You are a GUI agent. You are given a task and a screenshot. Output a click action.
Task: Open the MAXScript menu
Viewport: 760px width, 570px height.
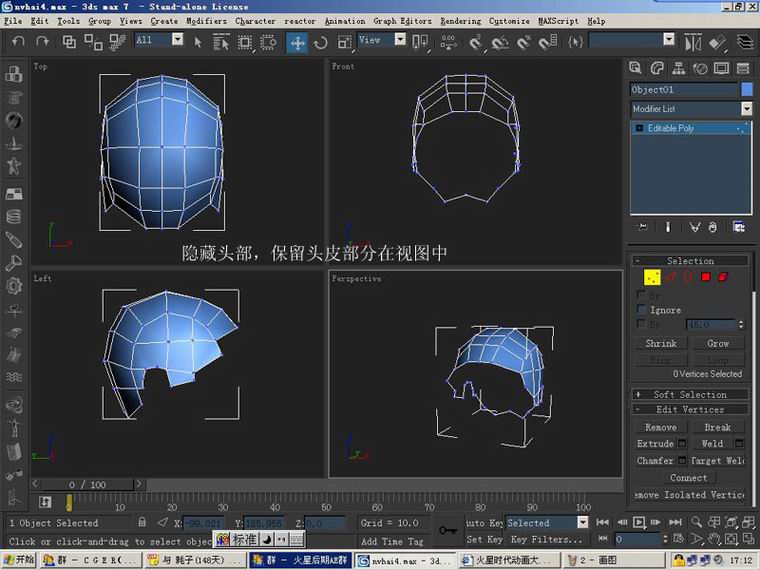coord(558,21)
